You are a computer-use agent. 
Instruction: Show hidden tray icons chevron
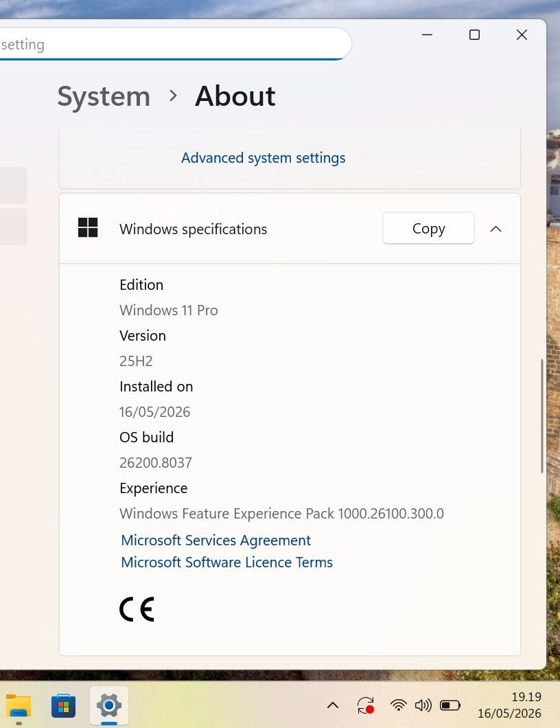coord(333,706)
